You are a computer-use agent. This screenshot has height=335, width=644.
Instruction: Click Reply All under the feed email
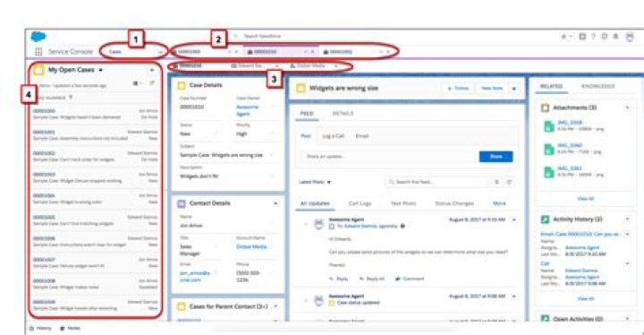pos(372,279)
